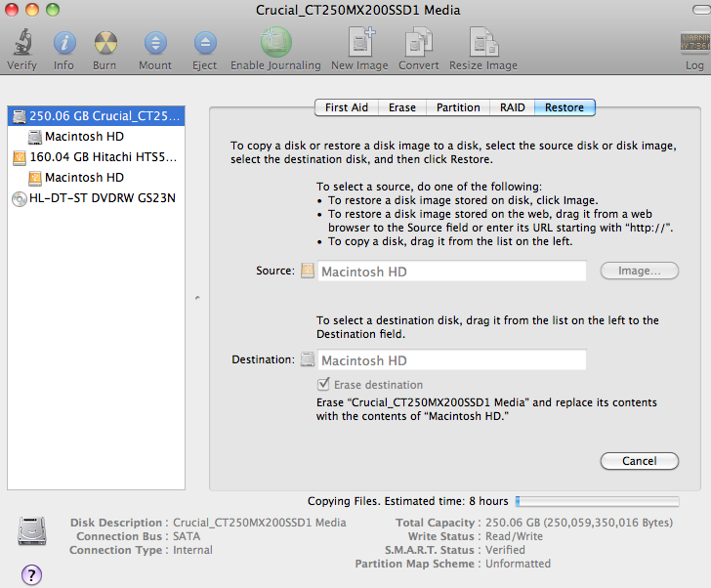Click the drive icon beside Disk Description

click(x=32, y=531)
